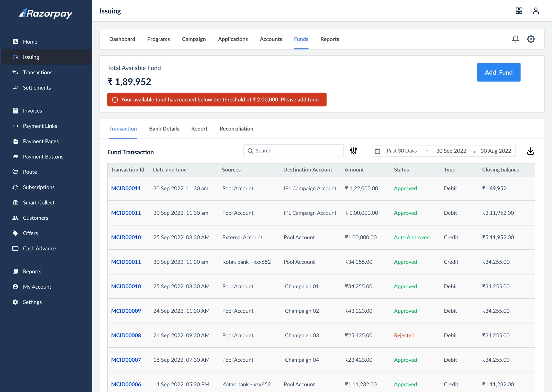Open the Report sub-tab

pos(199,129)
